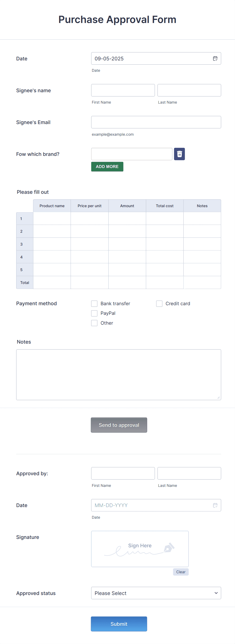
Task: Expand the Please Select status menu chevron
Action: 216,593
